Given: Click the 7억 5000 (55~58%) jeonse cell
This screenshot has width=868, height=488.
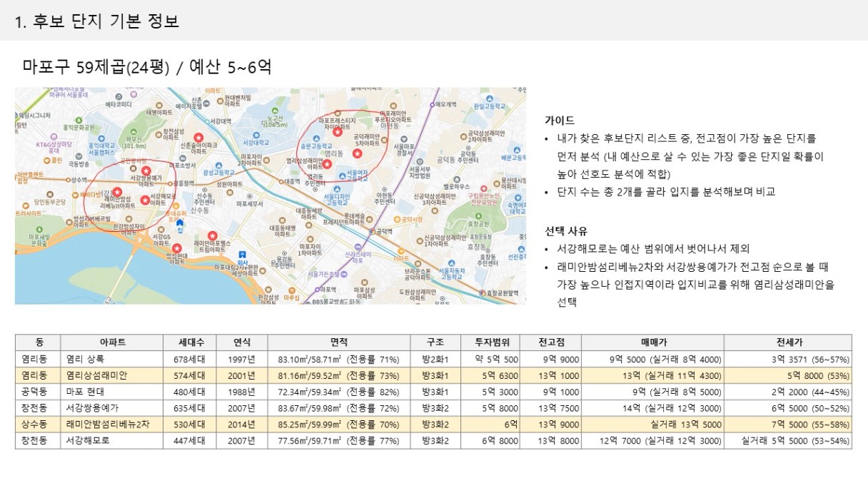Looking at the screenshot, I should (x=788, y=425).
